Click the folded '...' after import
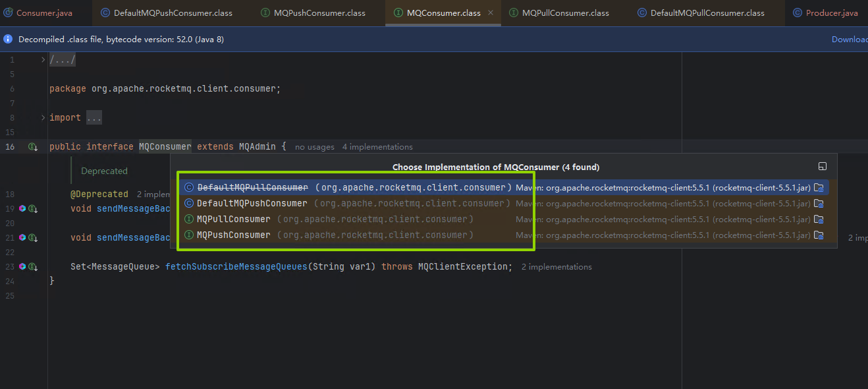 [x=94, y=117]
